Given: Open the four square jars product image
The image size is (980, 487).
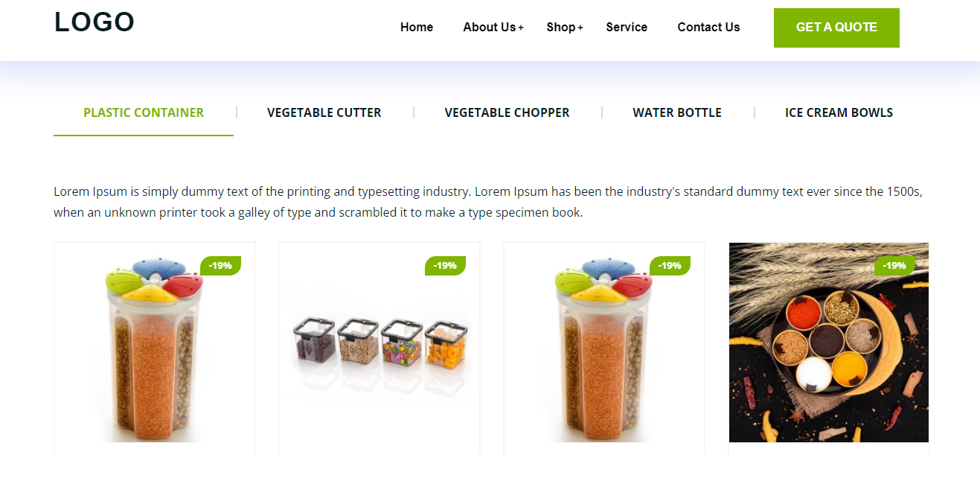Looking at the screenshot, I should coord(379,343).
